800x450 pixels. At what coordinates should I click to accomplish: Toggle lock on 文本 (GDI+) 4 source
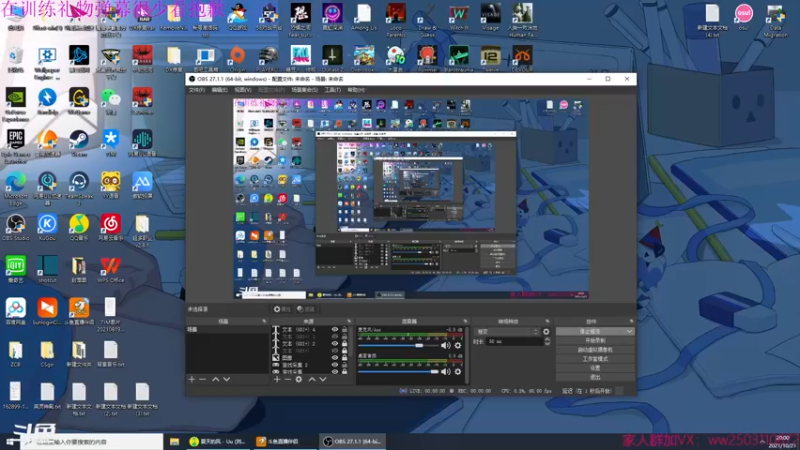(x=344, y=330)
